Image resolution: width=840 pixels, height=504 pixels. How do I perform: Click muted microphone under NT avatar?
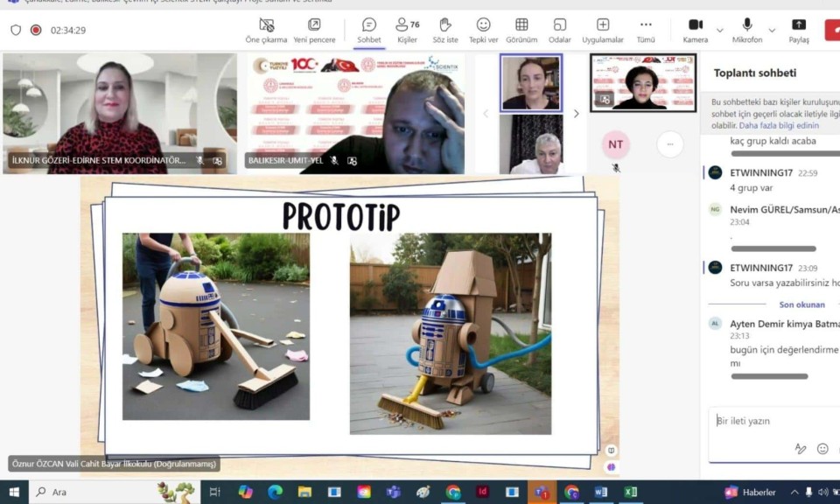(616, 168)
